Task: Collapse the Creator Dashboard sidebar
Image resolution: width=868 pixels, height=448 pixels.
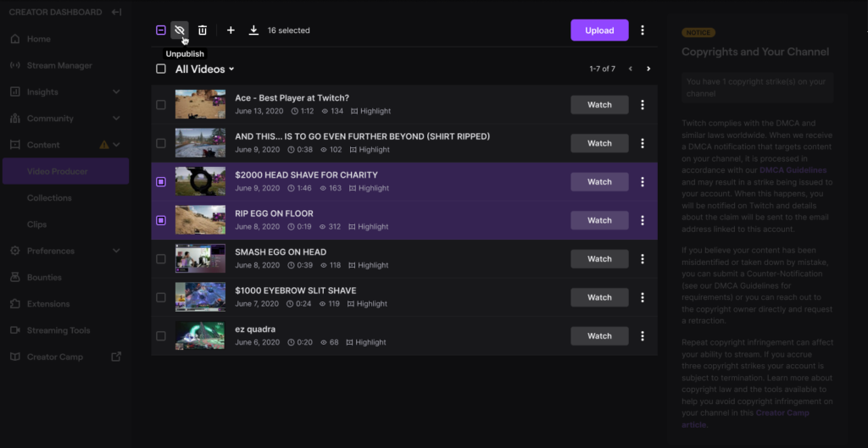Action: pos(116,12)
